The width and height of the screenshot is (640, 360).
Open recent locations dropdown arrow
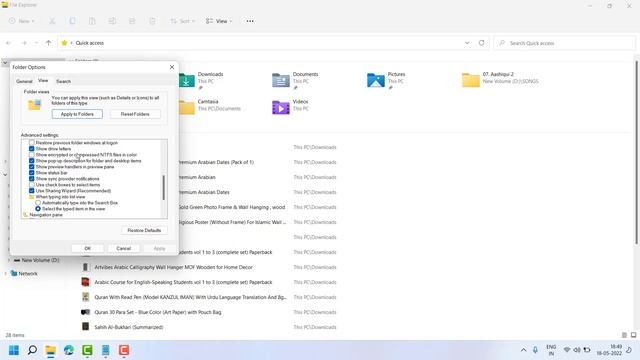tap(36, 43)
